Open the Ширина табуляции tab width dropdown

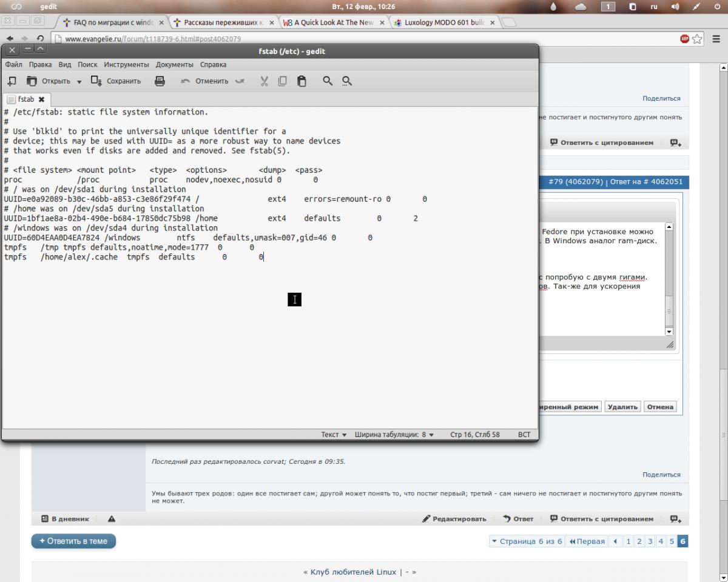pyautogui.click(x=394, y=435)
